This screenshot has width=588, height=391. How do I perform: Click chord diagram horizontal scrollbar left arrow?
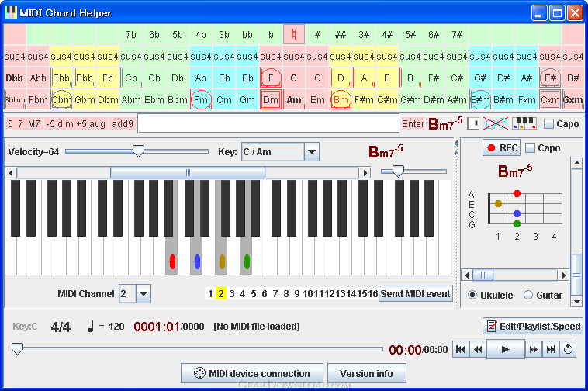(467, 275)
